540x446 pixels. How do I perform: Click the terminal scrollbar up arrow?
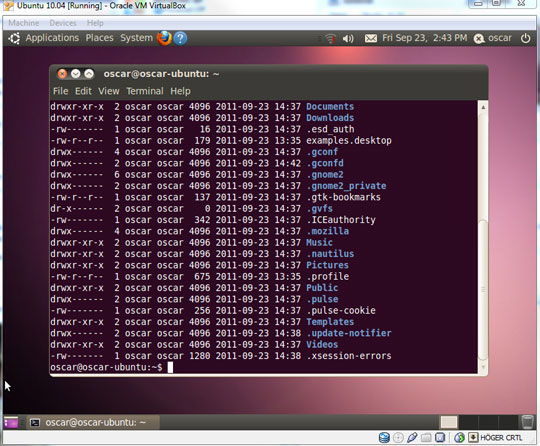483,107
